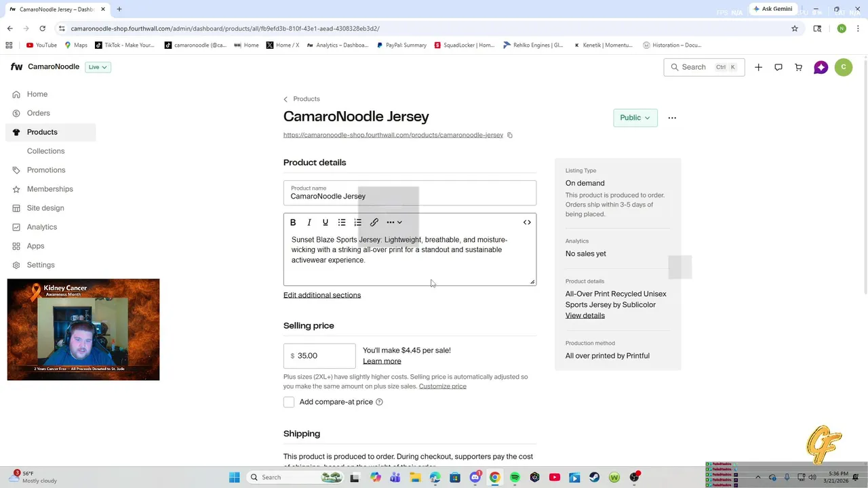
Task: Open the purple sparkle assistant icon
Action: [821, 67]
